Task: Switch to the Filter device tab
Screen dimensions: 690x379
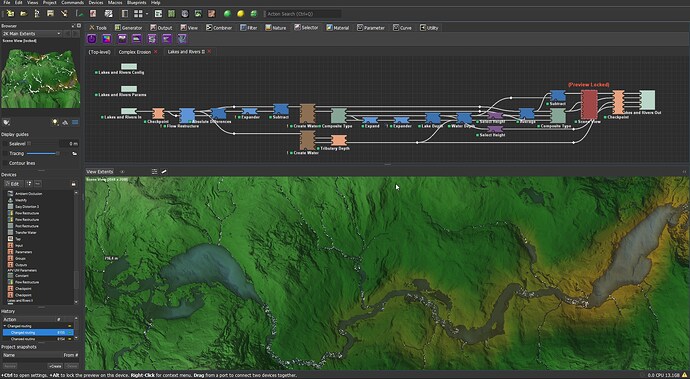Action: point(249,28)
